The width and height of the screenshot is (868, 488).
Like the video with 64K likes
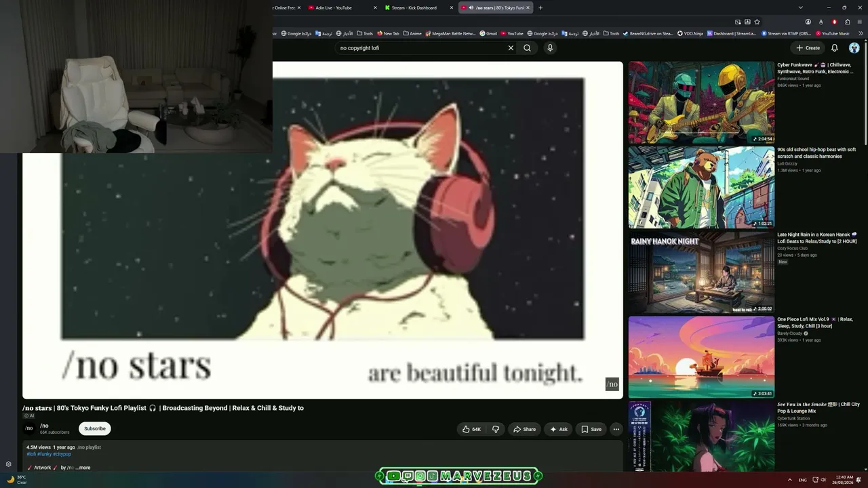[x=471, y=429]
